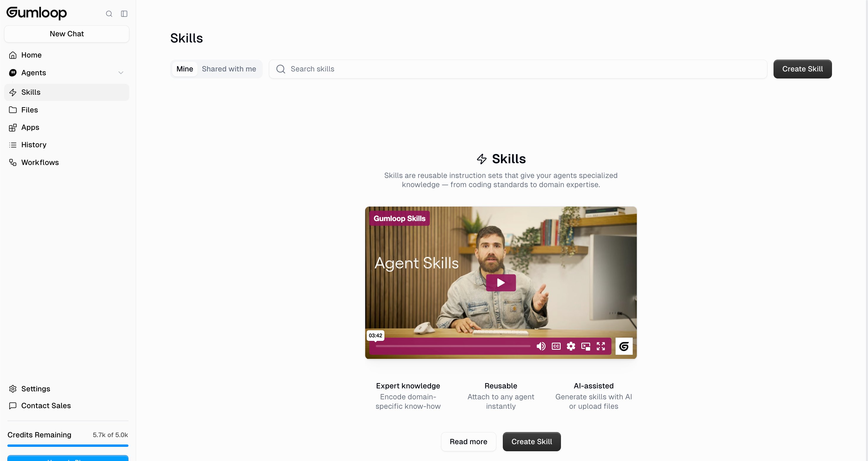Click the Gumloop badge on the video
This screenshot has height=461, width=868.
tap(624, 346)
